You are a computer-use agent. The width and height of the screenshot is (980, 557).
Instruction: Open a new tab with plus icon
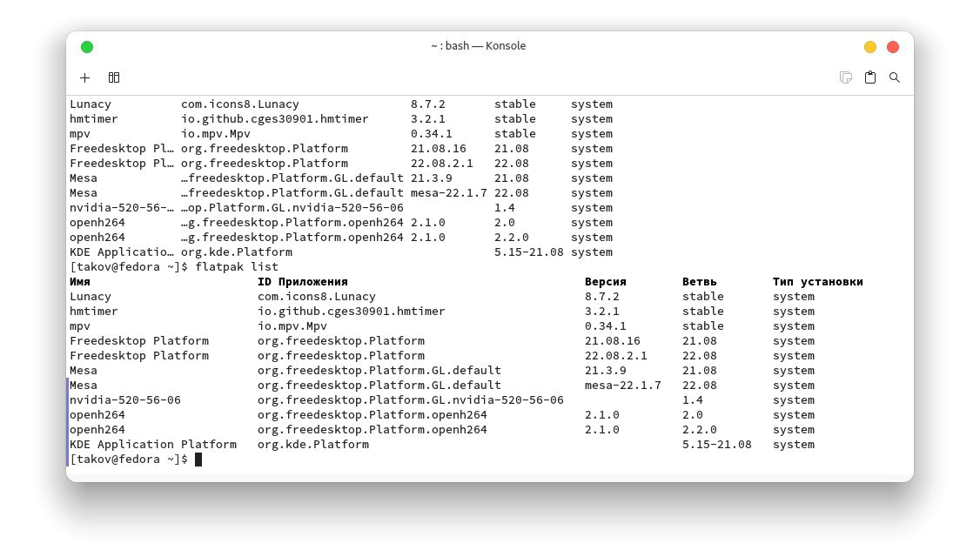click(x=85, y=77)
